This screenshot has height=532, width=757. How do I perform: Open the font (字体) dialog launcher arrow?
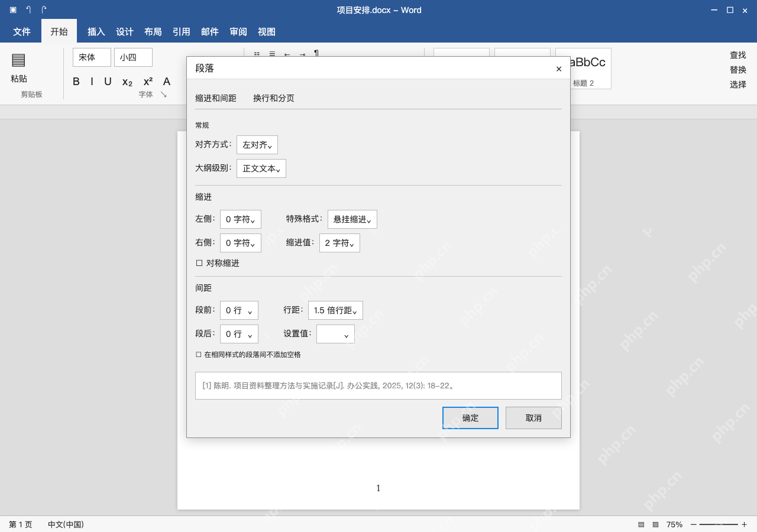[x=163, y=95]
